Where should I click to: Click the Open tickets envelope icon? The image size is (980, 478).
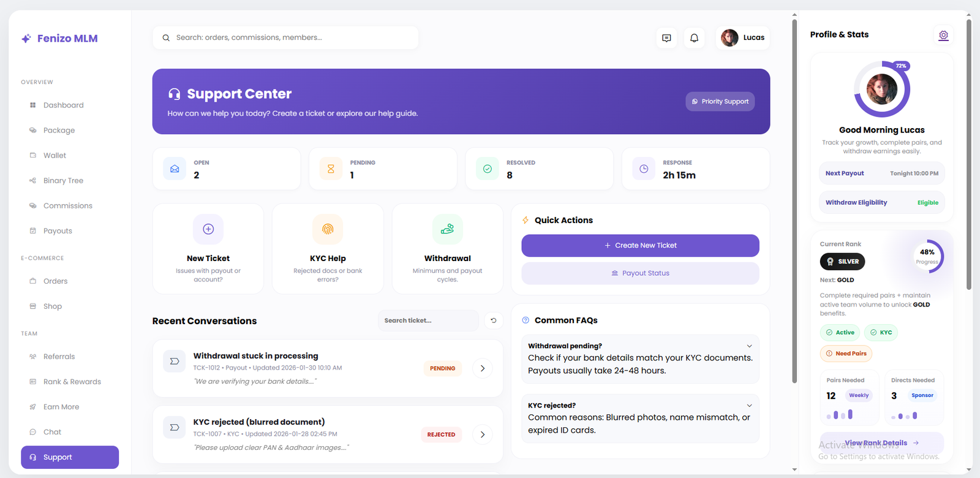pyautogui.click(x=175, y=169)
